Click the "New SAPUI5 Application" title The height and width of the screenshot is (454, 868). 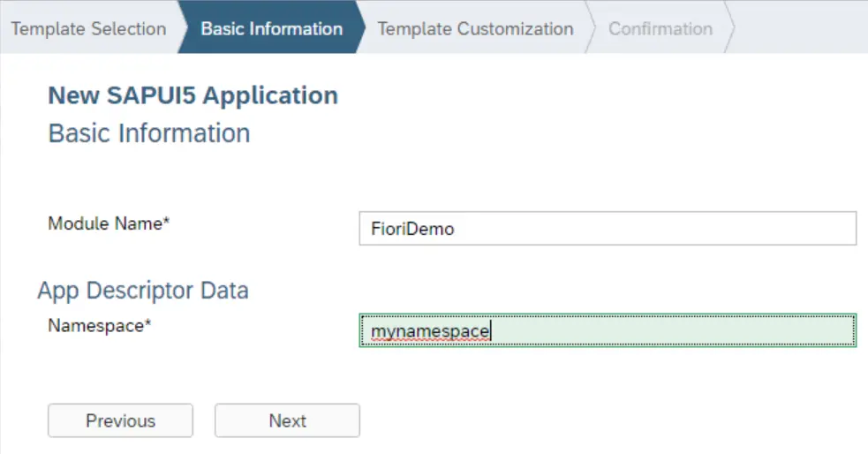pyautogui.click(x=192, y=95)
